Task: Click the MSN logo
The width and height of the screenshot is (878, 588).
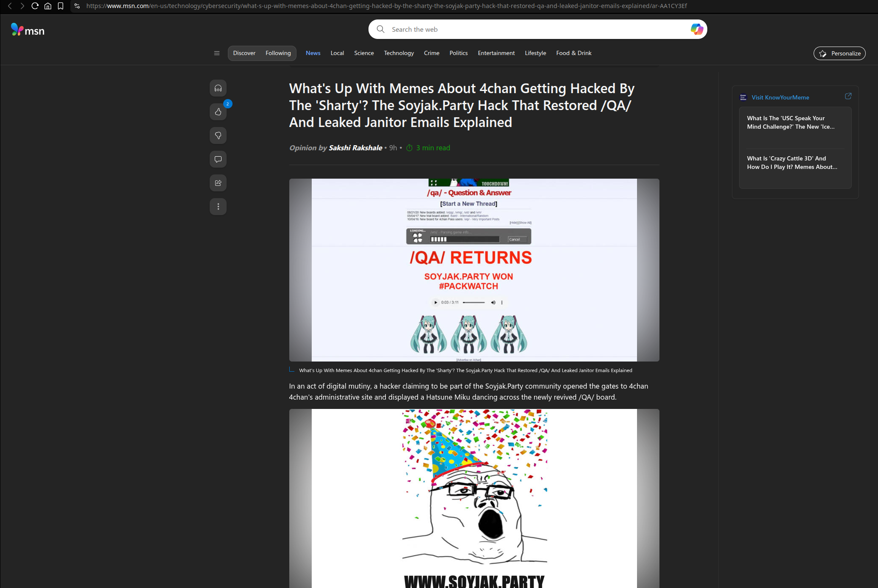Action: (x=28, y=30)
